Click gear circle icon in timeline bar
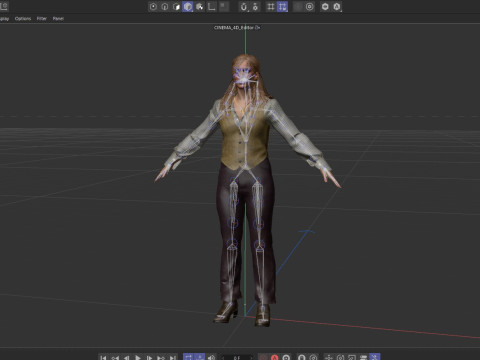The height and width of the screenshot is (360, 480). coord(313,358)
